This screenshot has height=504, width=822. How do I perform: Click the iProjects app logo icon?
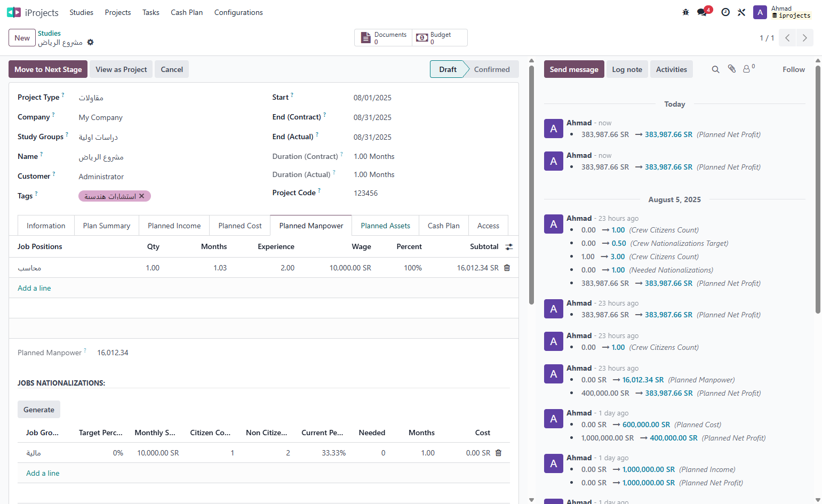tap(14, 12)
